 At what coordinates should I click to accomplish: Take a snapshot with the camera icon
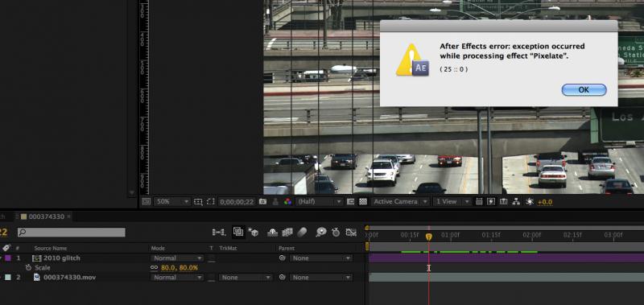(x=263, y=201)
